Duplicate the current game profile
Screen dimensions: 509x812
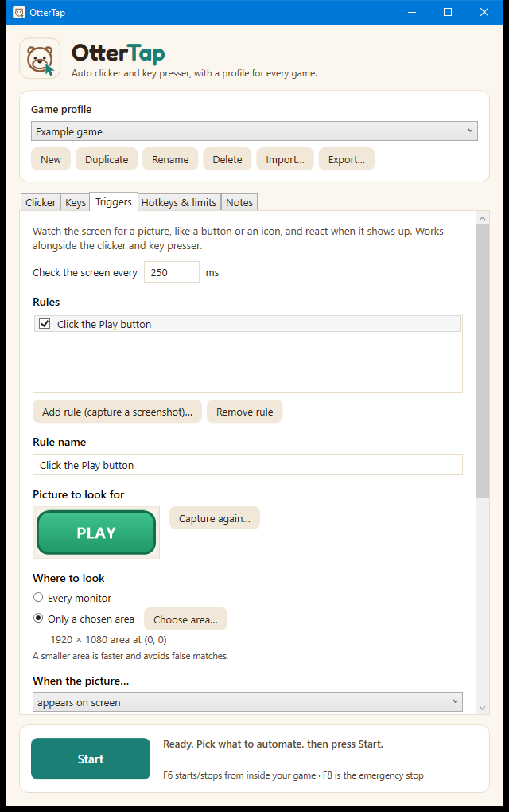(x=107, y=159)
